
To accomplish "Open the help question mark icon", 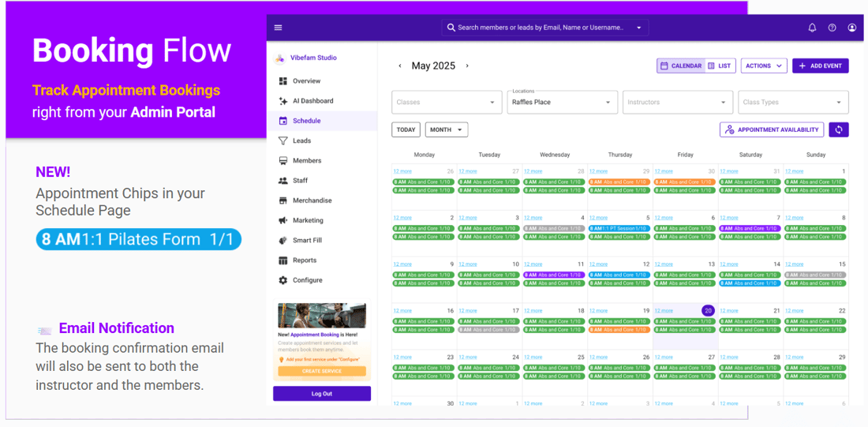I will coord(832,28).
